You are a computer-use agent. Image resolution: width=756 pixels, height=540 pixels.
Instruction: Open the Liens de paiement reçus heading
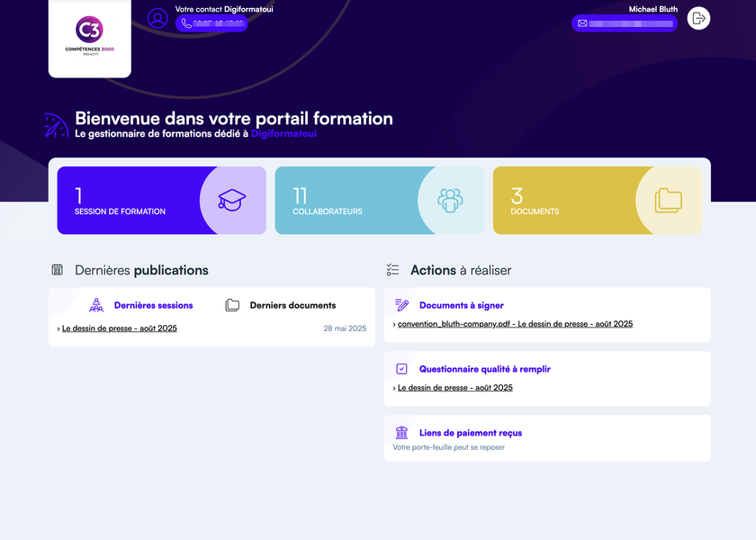pos(471,433)
